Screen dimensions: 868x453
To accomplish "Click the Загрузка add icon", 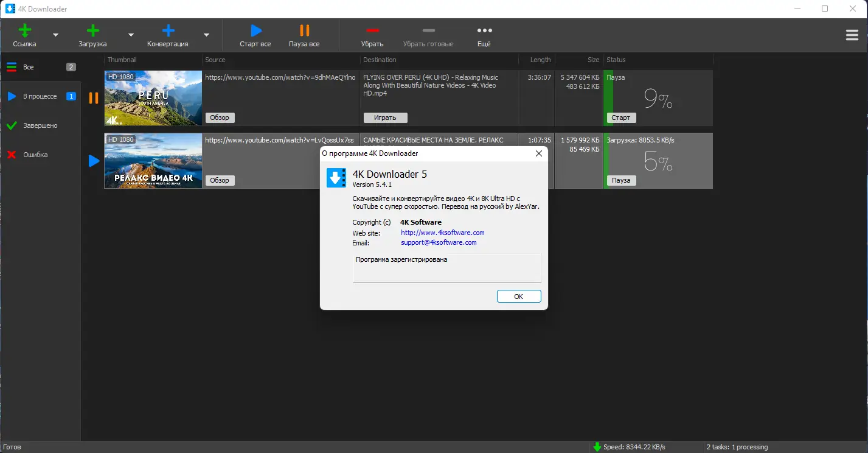I will coord(92,29).
